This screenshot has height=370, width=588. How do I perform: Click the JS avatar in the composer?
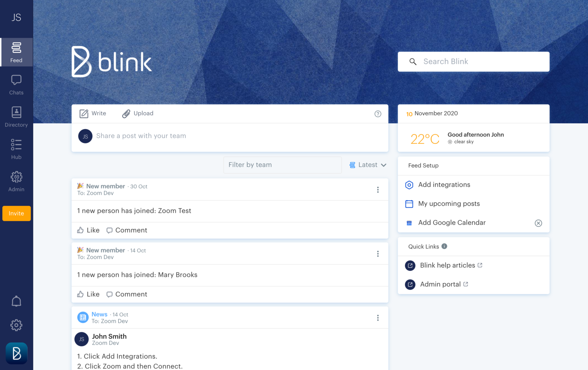[85, 136]
